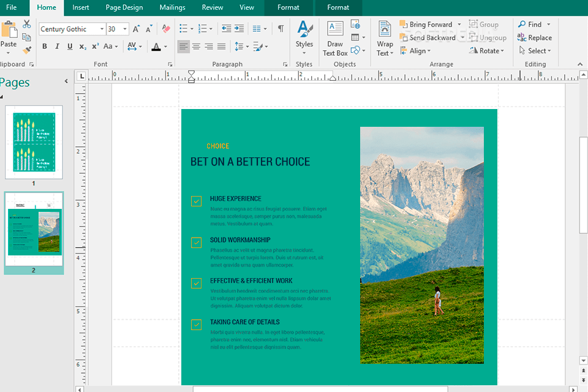Cut with the scissors icon
588x392 pixels.
[27, 23]
